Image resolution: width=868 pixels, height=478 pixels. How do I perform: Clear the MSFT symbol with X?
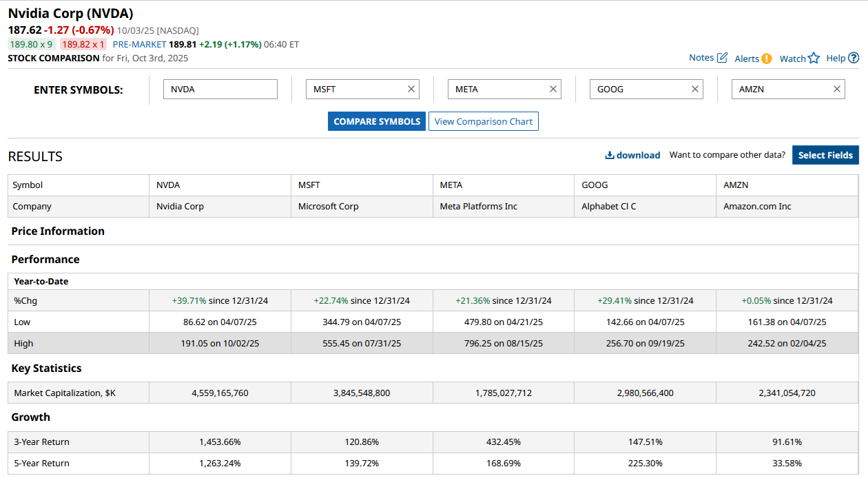(x=411, y=89)
